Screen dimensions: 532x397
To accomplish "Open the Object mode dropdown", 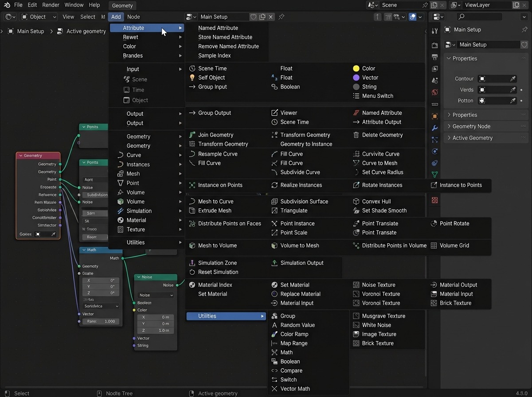I will click(39, 17).
